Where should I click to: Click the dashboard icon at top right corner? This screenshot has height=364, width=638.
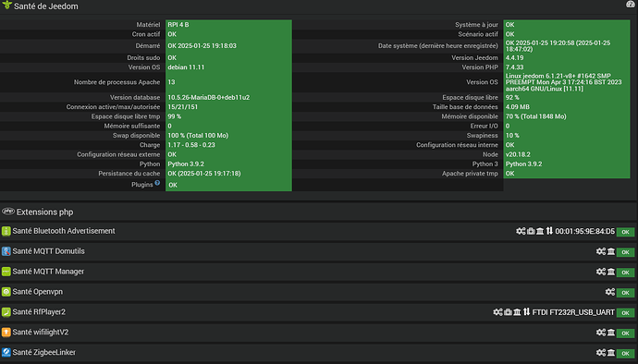coord(630,5)
